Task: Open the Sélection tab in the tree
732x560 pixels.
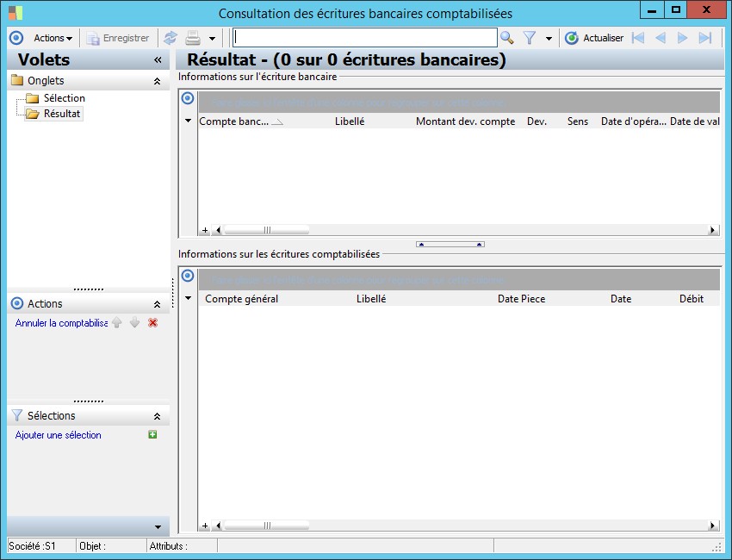Action: point(65,98)
